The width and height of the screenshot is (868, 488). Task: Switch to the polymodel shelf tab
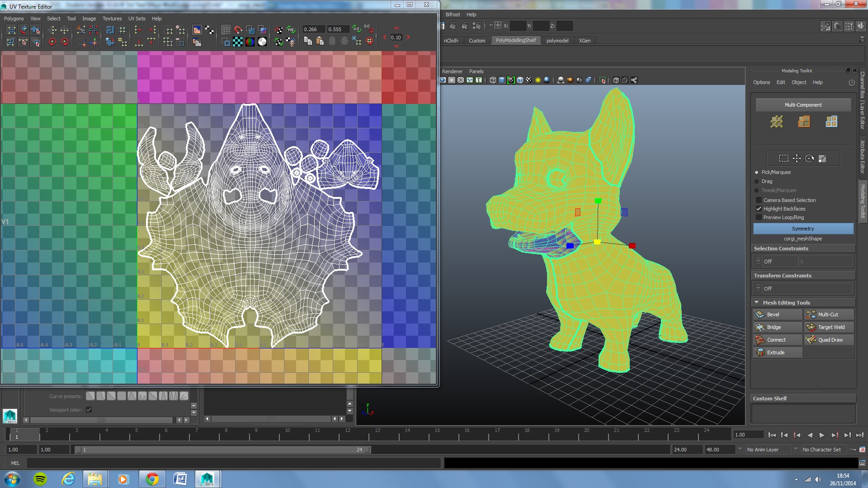click(x=557, y=41)
